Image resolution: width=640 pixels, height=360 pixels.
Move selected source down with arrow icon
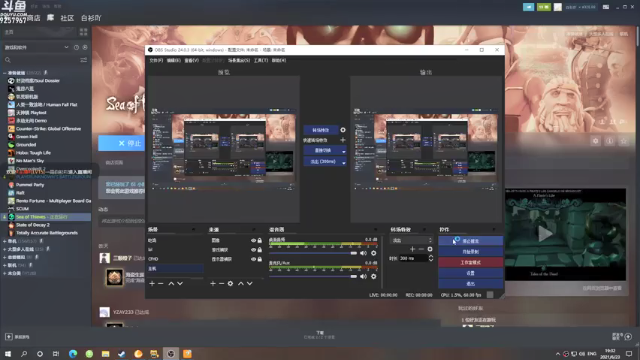tap(249, 283)
